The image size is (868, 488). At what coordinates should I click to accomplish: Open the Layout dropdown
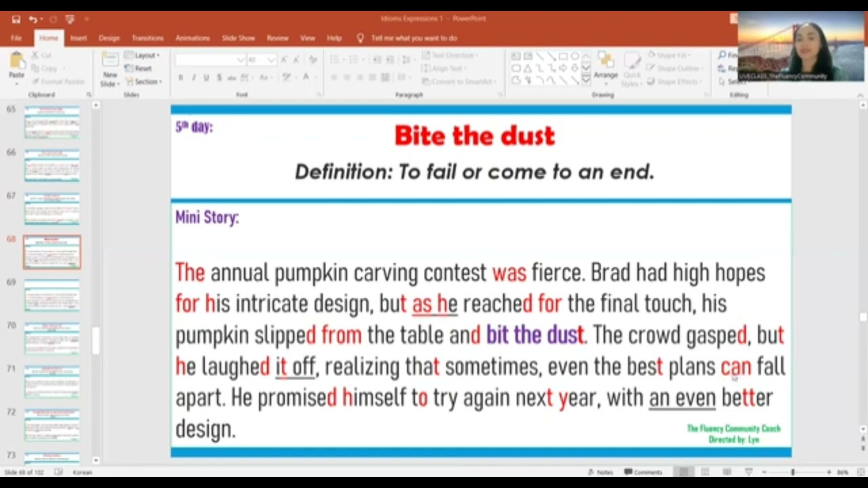click(x=142, y=56)
